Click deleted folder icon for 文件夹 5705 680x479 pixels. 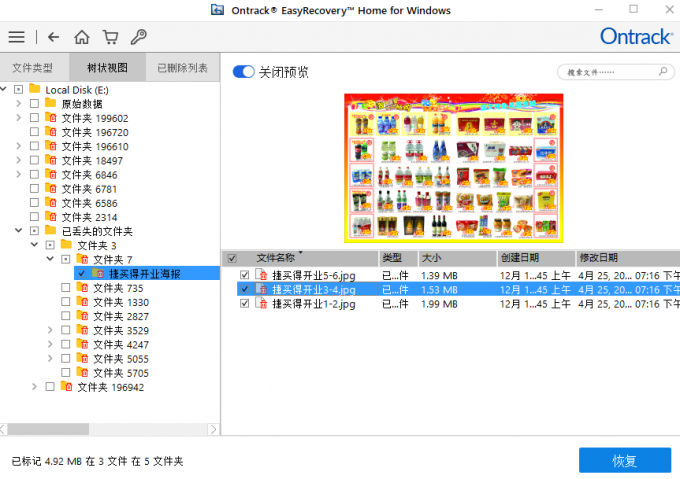click(82, 372)
